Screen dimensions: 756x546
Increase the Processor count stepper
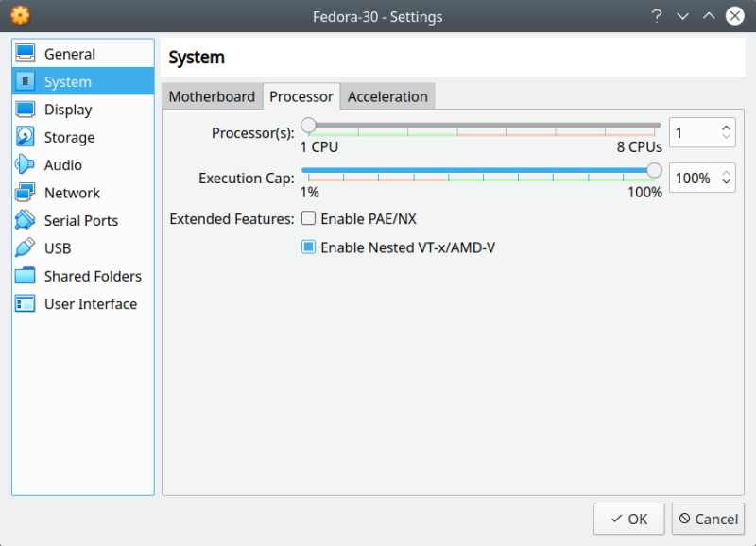[726, 127]
